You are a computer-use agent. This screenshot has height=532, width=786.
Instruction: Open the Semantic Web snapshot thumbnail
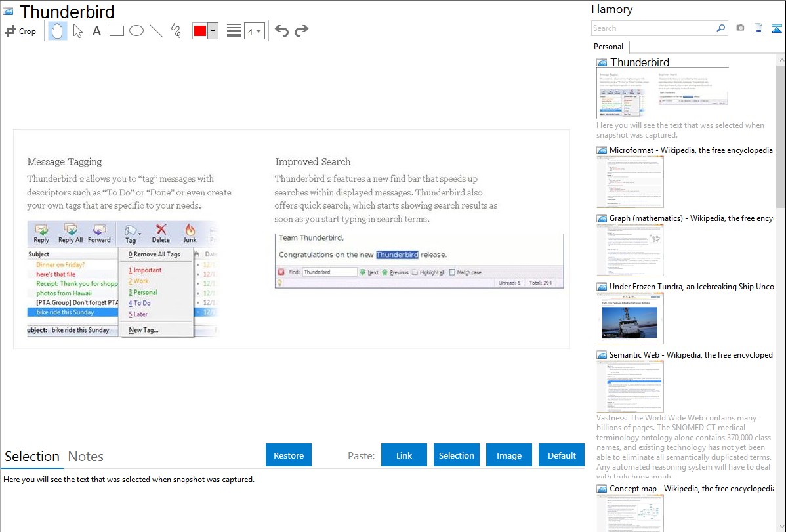pyautogui.click(x=630, y=386)
